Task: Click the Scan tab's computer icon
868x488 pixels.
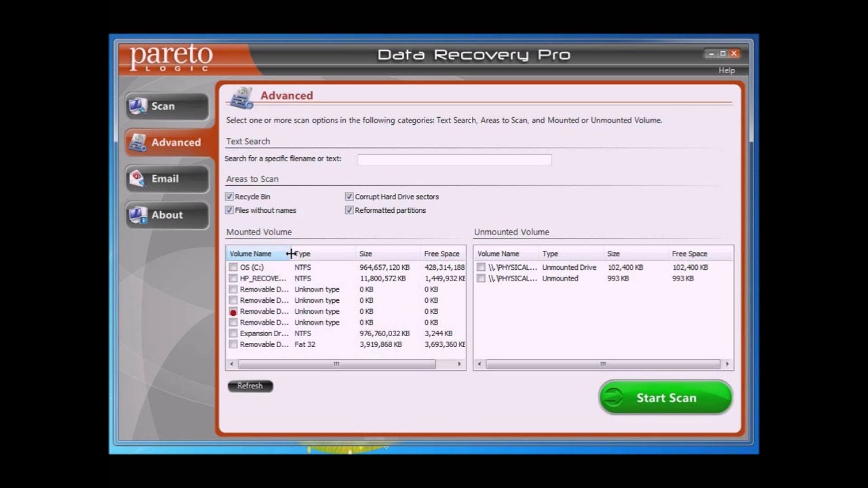Action: click(138, 106)
